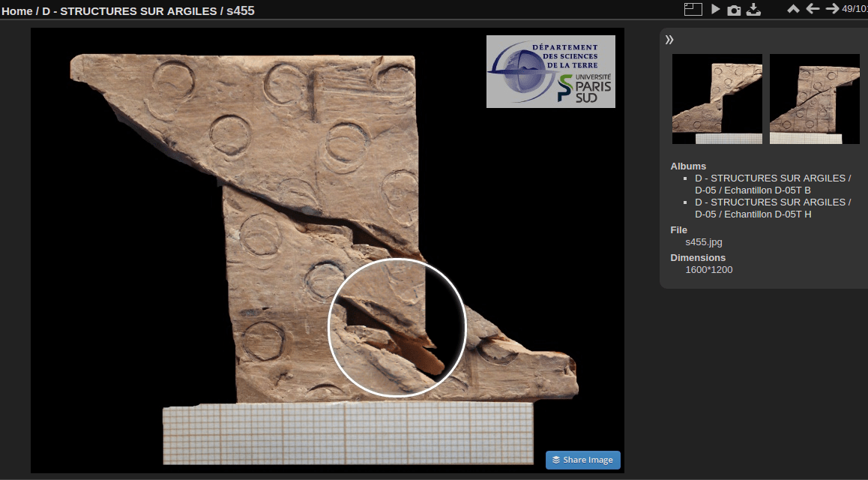Click the Share Image button
This screenshot has height=480, width=868.
point(582,460)
